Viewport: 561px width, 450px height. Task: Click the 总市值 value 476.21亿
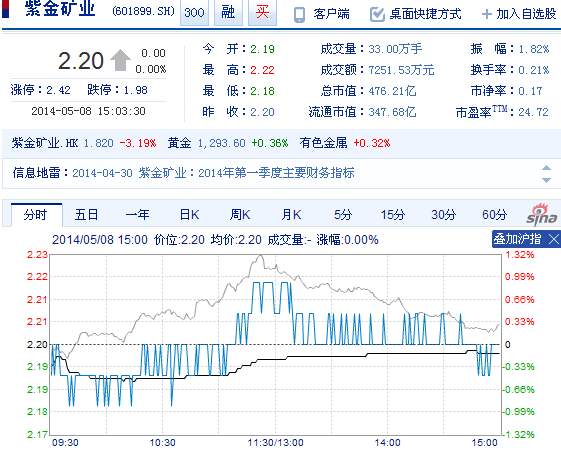click(392, 91)
